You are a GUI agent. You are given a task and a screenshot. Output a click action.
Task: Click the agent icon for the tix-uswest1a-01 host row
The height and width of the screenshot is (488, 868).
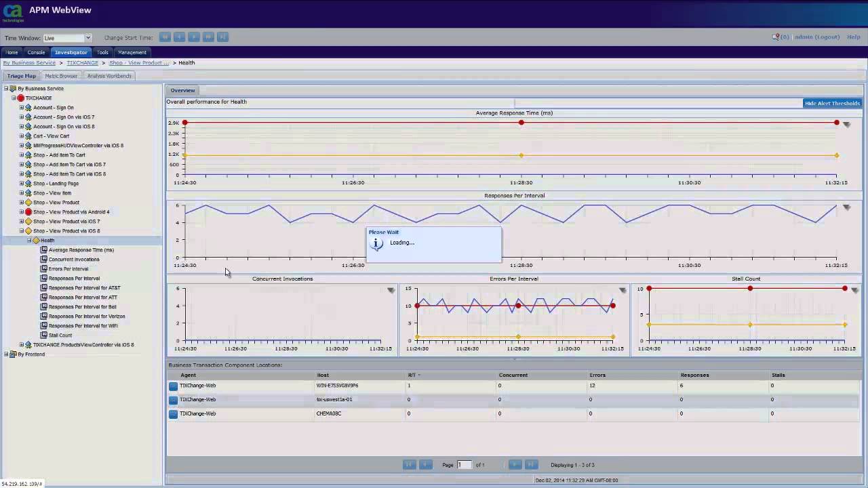coord(173,400)
